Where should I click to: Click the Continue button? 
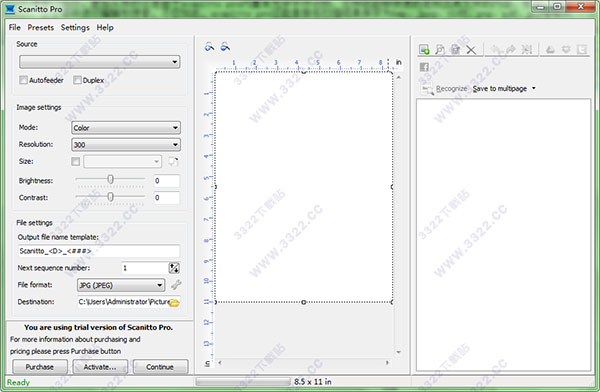160,367
